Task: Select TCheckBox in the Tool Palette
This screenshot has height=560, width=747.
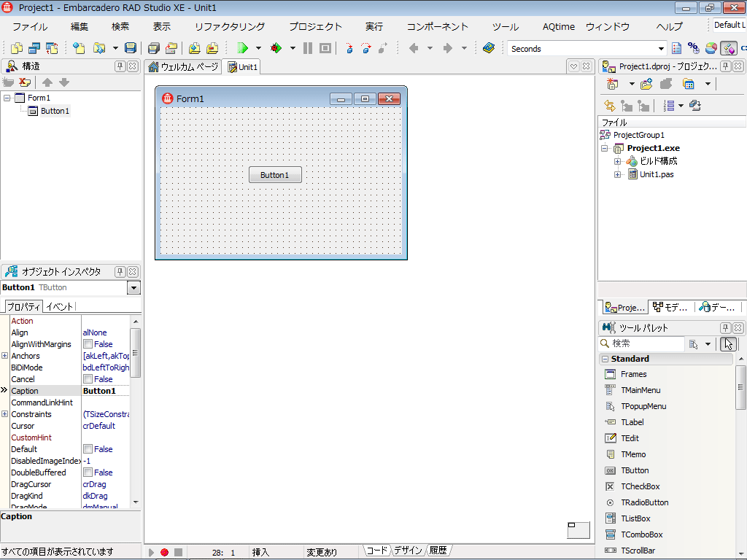Action: coord(640,486)
